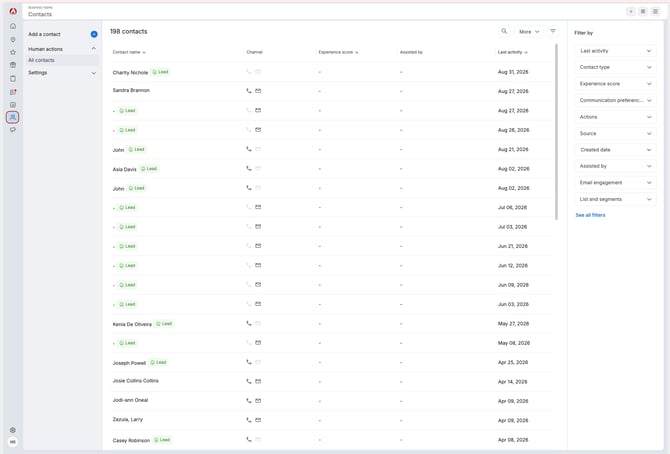Viewport: 670px width, 454px height.
Task: Click the Channel column header
Action: [255, 52]
